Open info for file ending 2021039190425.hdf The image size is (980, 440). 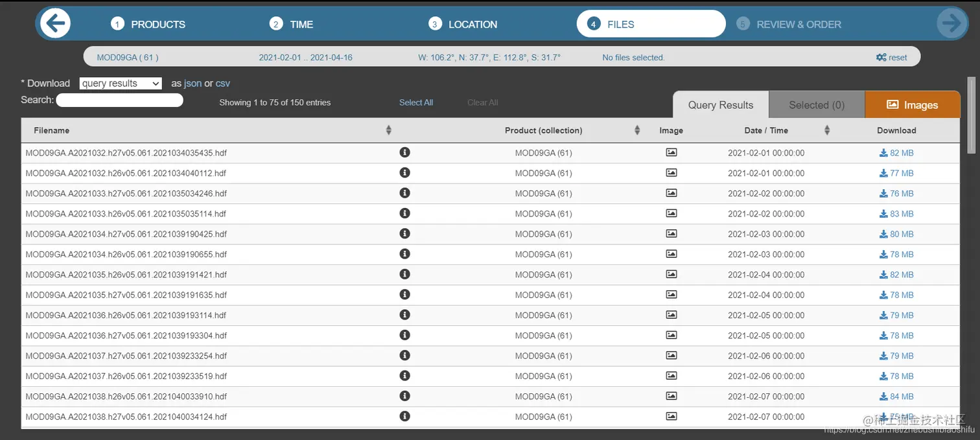[x=405, y=233]
